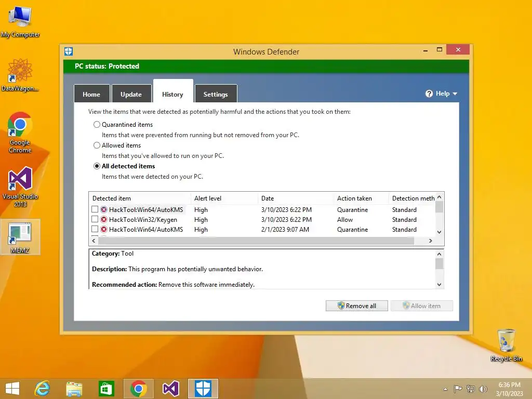Select the All detected items option
This screenshot has width=532, height=399.
tap(97, 166)
